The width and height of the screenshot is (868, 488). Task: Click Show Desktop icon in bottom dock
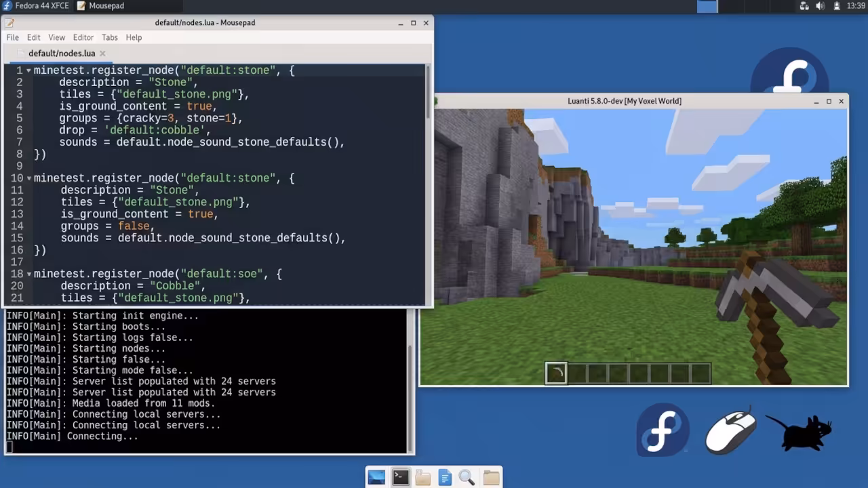coord(376,477)
